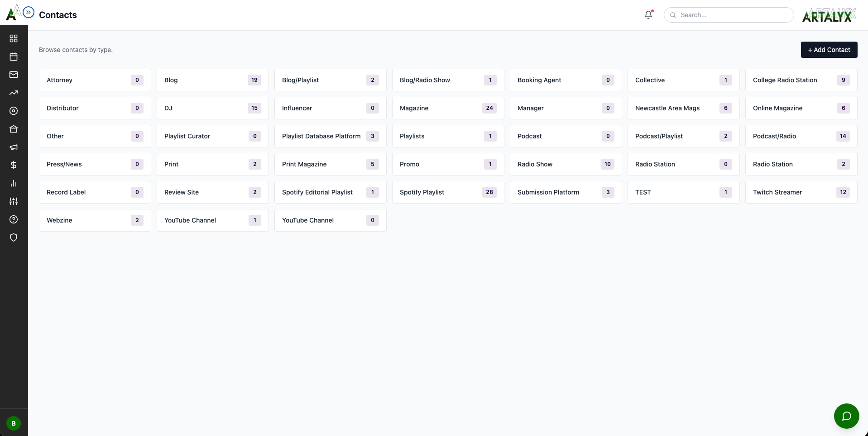Focus the Search input field
The height and width of the screenshot is (436, 868).
point(729,15)
